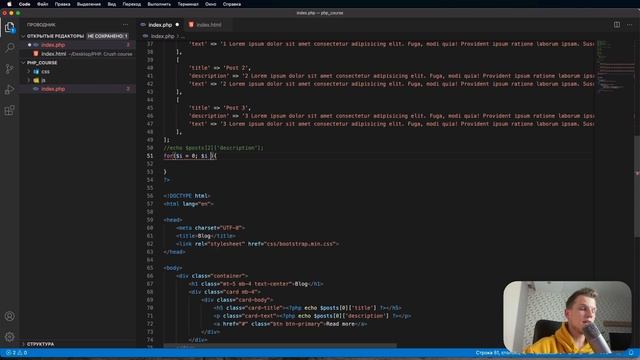This screenshot has width=640, height=360.
Task: Open editor More Actions ellipsis
Action: point(629,24)
